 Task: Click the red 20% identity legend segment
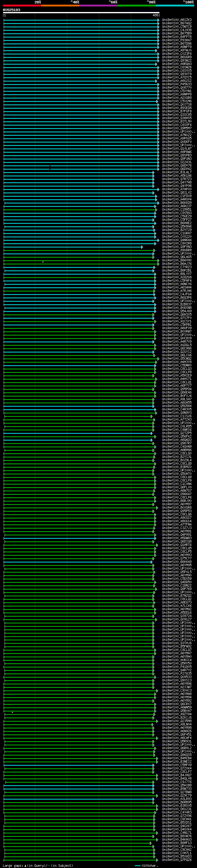[22, 6]
